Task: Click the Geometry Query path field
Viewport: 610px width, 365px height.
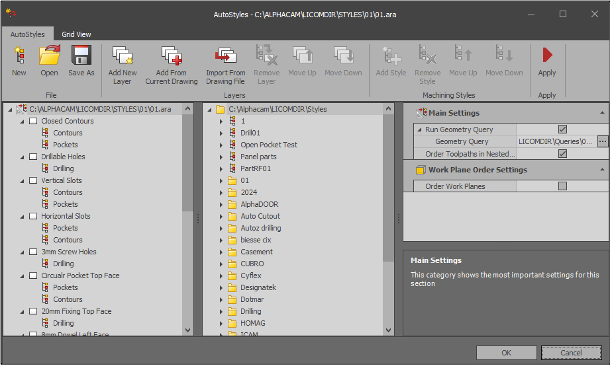Action: tap(557, 141)
